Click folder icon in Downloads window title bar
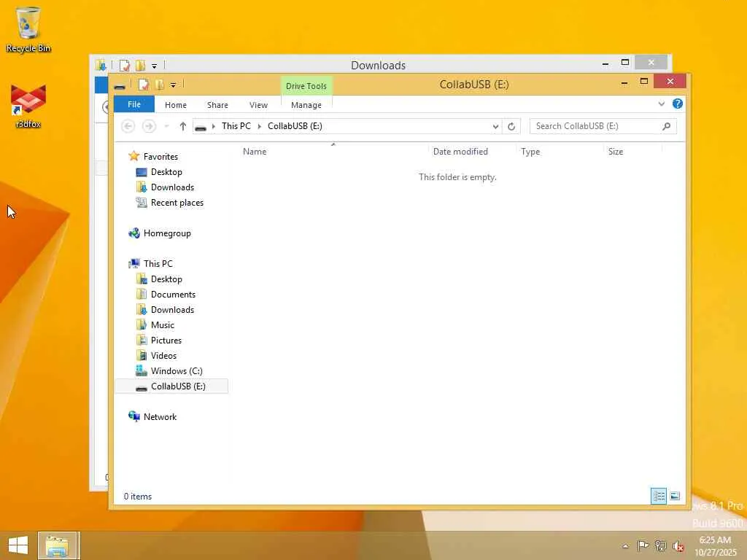The image size is (747, 560). click(101, 65)
